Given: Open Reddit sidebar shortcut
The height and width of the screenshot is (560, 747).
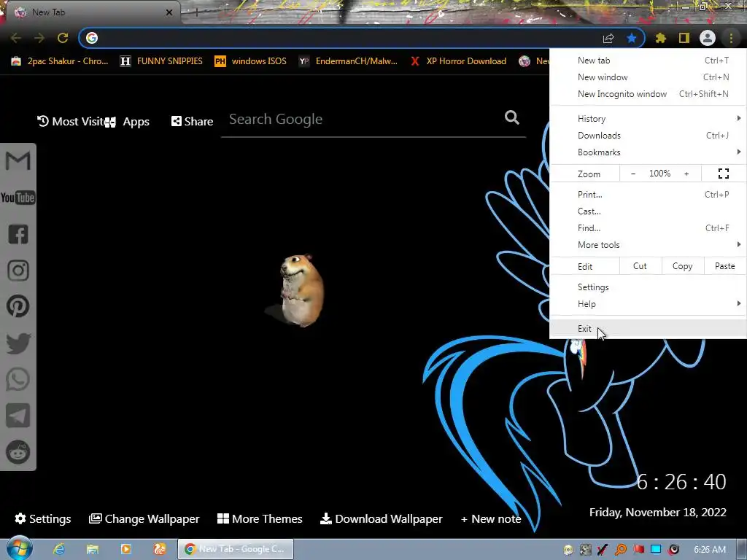Looking at the screenshot, I should [x=18, y=452].
